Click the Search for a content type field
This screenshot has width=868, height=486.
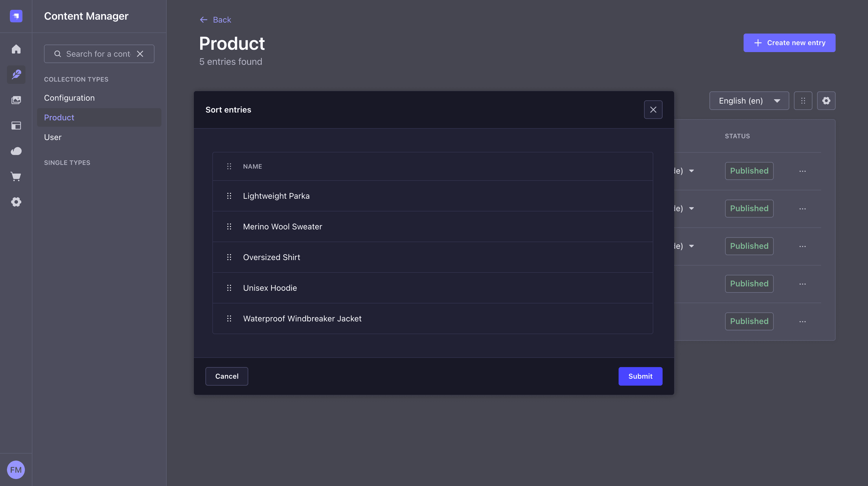coord(99,54)
